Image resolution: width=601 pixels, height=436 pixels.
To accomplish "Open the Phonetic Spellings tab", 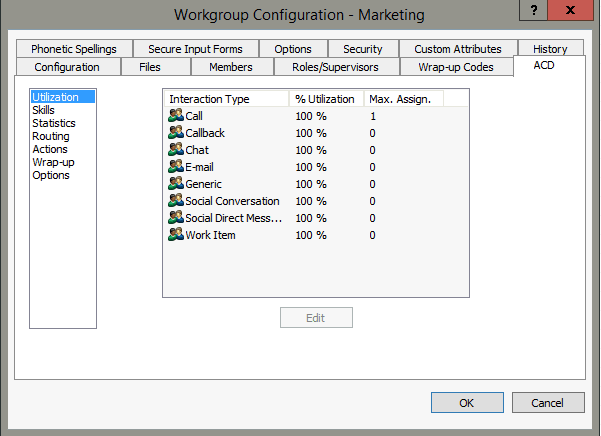I will tap(74, 49).
